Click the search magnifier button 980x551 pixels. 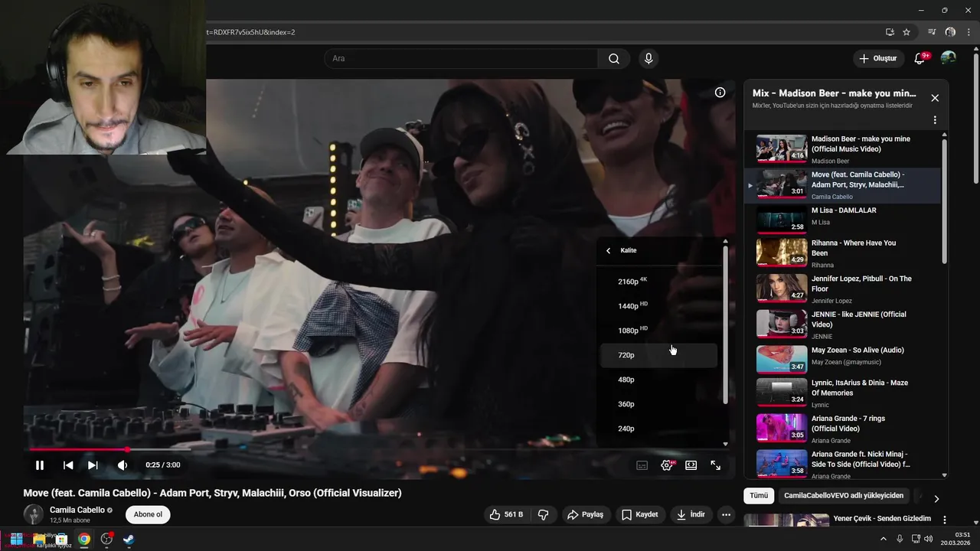[x=614, y=59]
